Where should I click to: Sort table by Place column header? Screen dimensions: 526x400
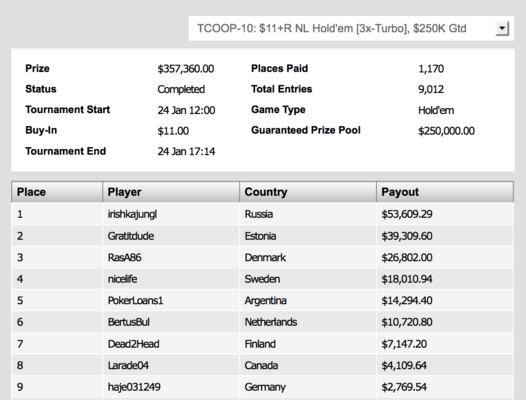[x=57, y=192]
